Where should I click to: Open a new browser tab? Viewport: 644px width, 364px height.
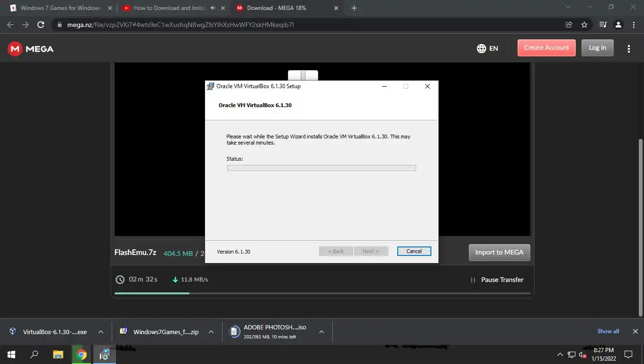coord(354,8)
